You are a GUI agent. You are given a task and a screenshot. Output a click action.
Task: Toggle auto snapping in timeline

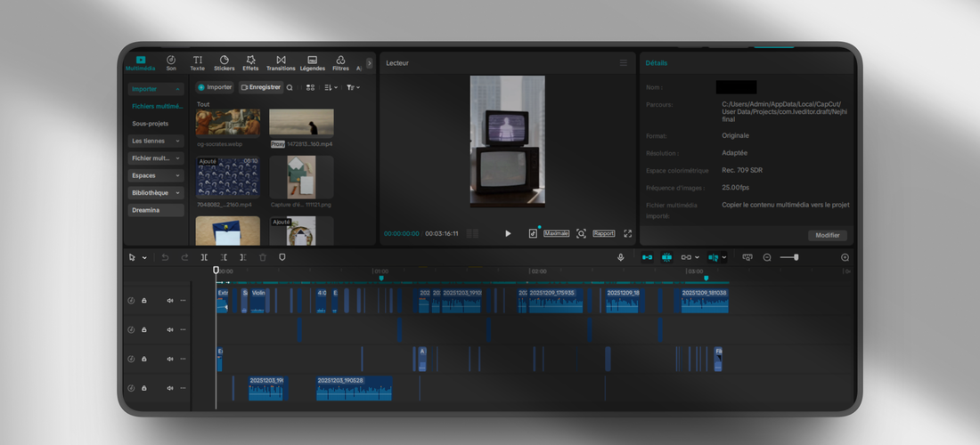coord(667,257)
